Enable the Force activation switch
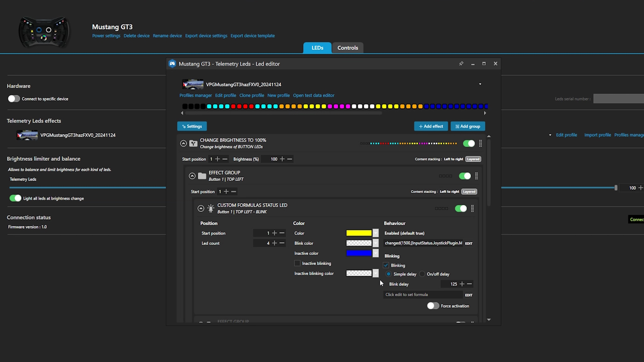 (x=433, y=306)
